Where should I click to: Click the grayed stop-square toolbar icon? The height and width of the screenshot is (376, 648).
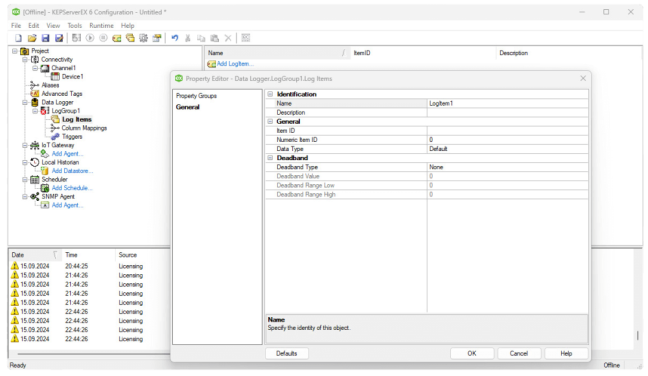pos(103,38)
